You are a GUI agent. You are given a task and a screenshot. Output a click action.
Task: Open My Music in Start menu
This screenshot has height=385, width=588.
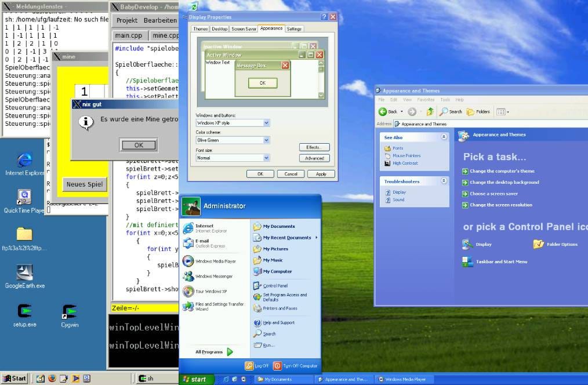pyautogui.click(x=268, y=260)
